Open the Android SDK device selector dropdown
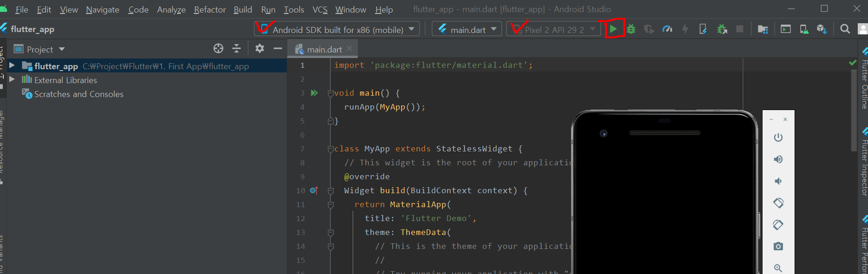The image size is (868, 274). tap(337, 29)
